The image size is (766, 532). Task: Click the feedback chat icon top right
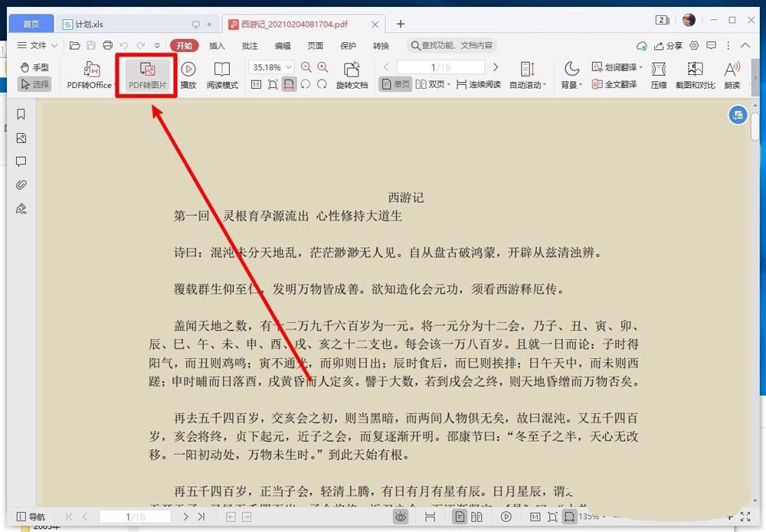[x=712, y=45]
